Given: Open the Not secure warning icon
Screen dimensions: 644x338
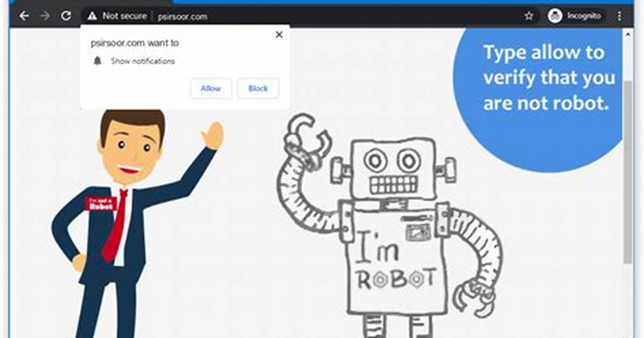Looking at the screenshot, I should point(93,16).
